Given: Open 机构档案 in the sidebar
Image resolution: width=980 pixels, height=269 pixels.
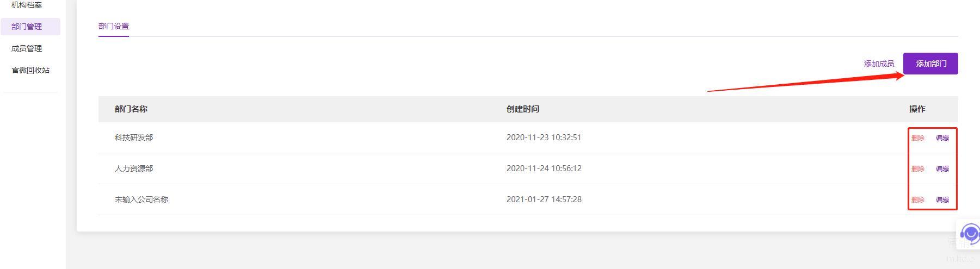Looking at the screenshot, I should click(27, 5).
